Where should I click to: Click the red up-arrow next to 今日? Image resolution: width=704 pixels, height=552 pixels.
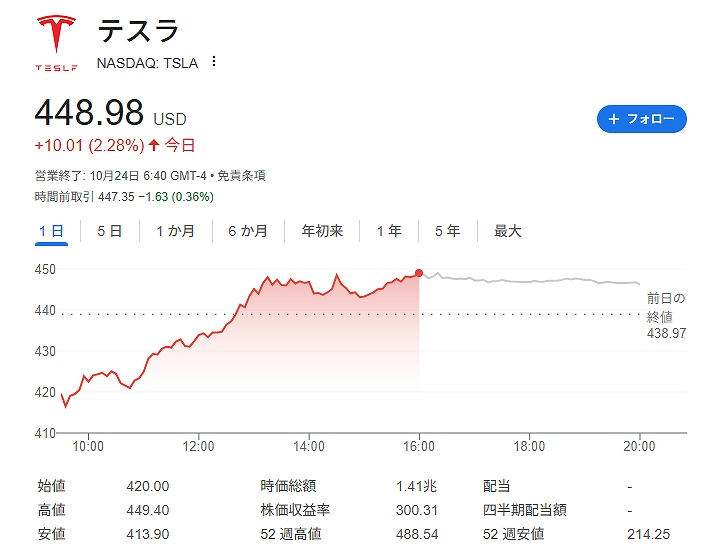coord(154,145)
